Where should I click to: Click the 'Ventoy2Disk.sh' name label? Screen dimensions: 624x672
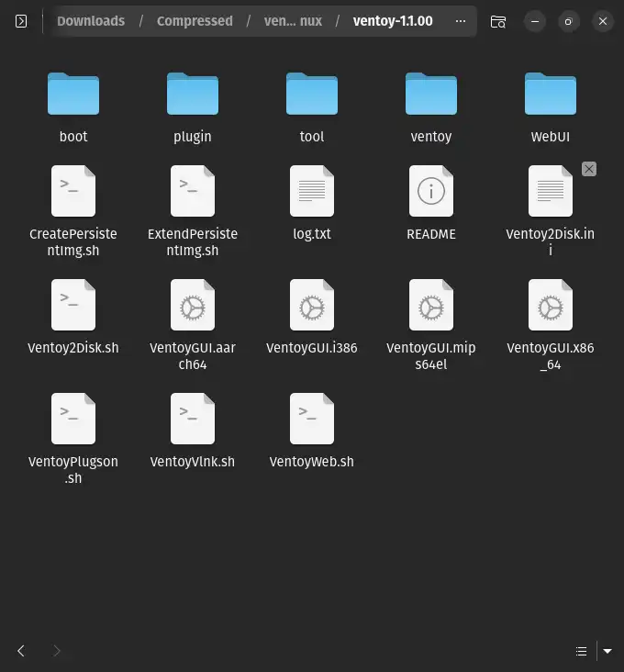[73, 348]
